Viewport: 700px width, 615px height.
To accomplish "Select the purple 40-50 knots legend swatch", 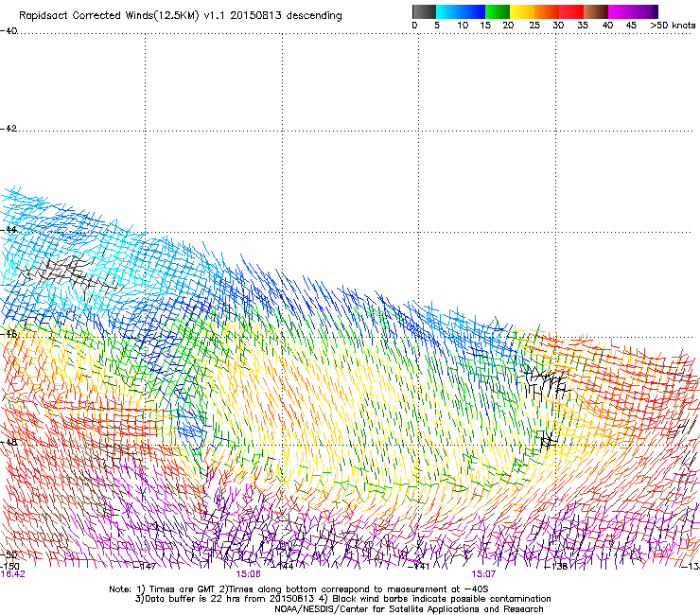I will pos(633,11).
